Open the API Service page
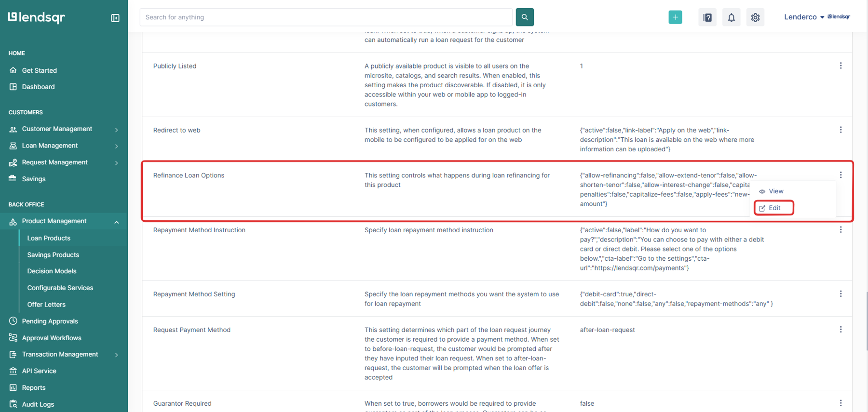 [39, 371]
